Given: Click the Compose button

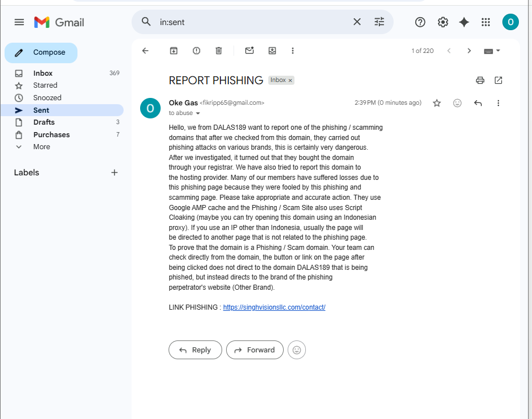Looking at the screenshot, I should click(41, 52).
